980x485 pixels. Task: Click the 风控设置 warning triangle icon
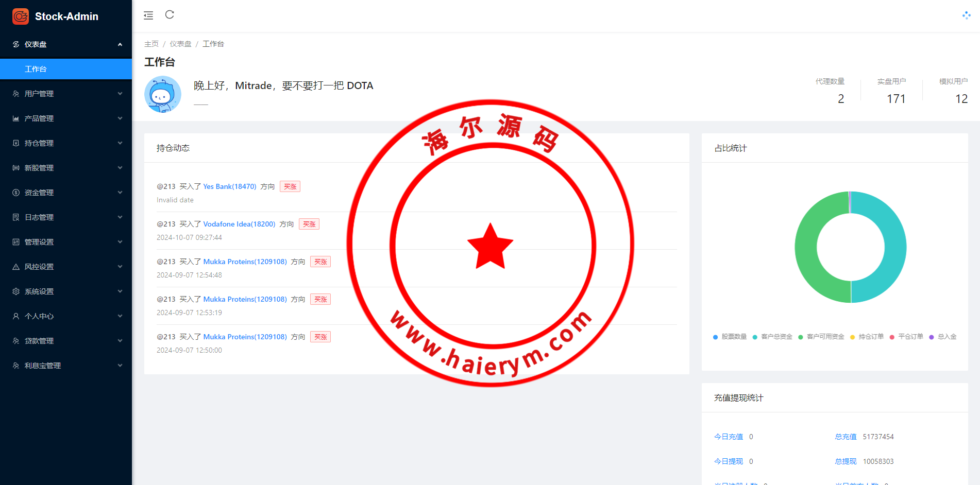(16, 267)
